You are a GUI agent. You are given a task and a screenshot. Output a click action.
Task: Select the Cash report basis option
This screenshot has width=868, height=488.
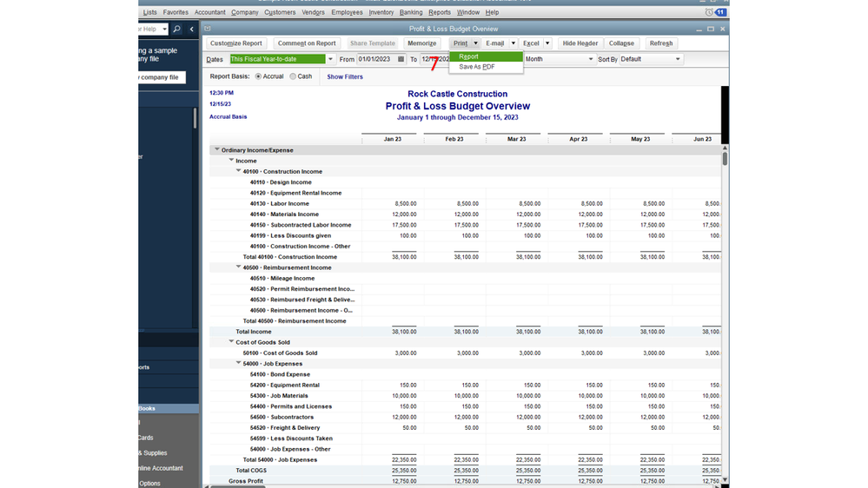click(293, 76)
